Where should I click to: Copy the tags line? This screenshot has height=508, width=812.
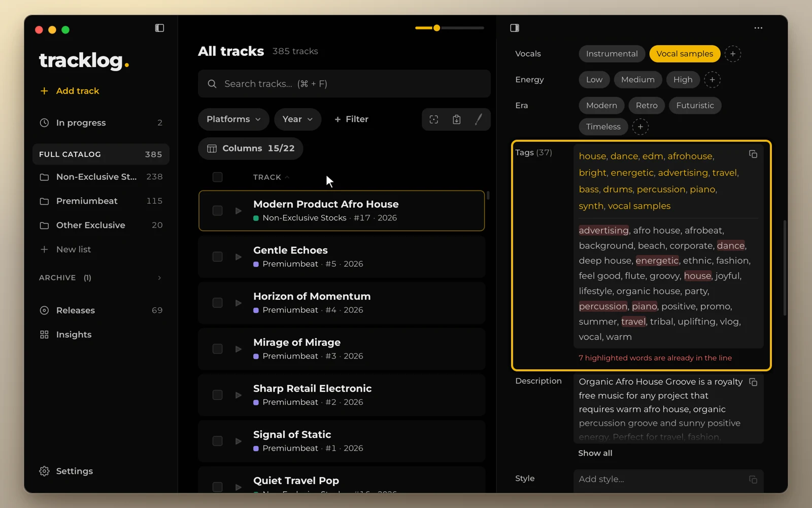pos(753,154)
